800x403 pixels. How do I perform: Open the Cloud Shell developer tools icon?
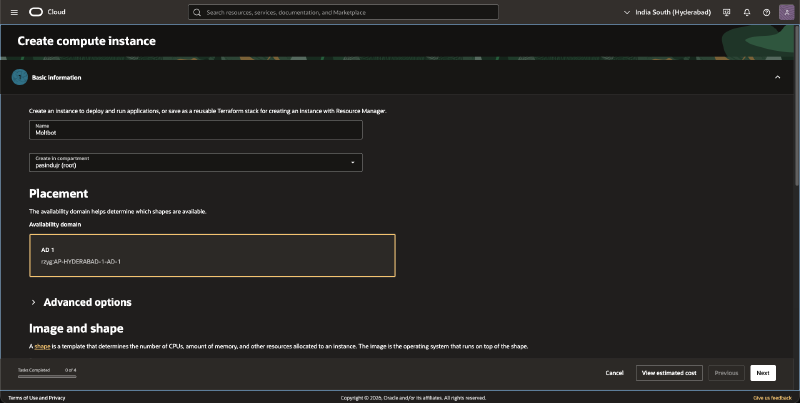pyautogui.click(x=727, y=12)
